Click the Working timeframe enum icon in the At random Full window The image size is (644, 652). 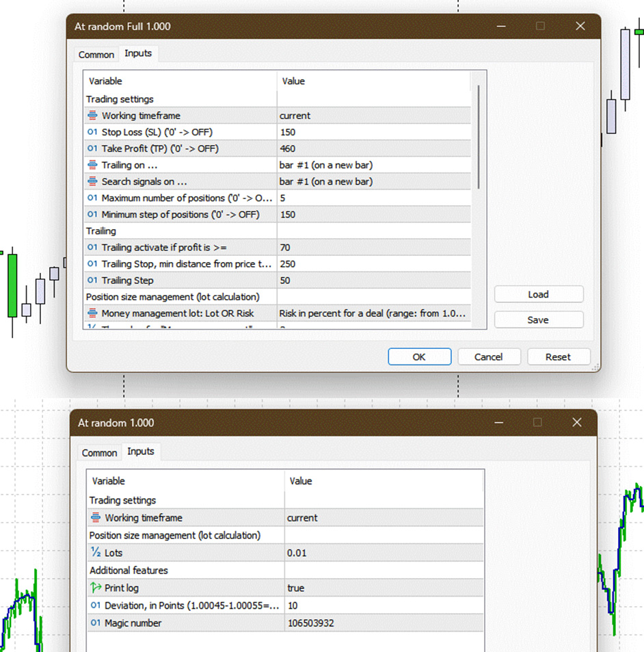(x=93, y=115)
